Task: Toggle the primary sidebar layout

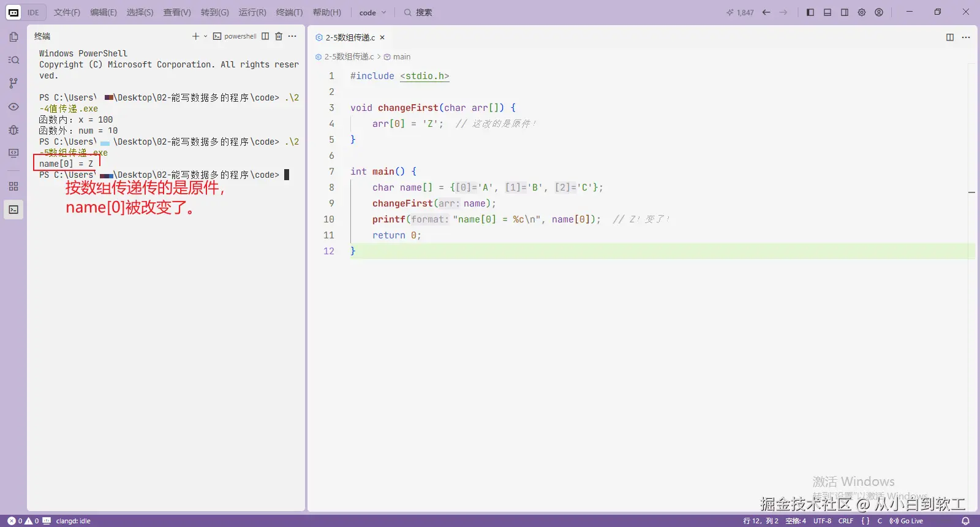Action: tap(810, 12)
